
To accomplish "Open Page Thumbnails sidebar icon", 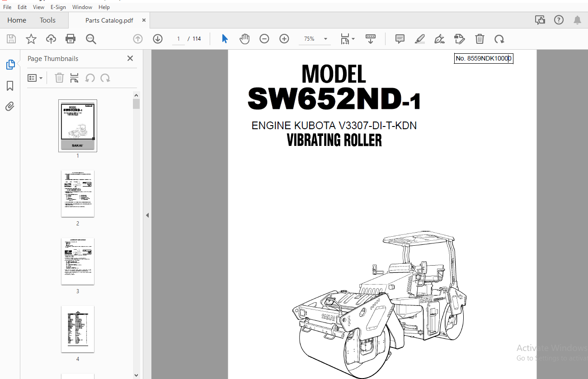I will 10,65.
